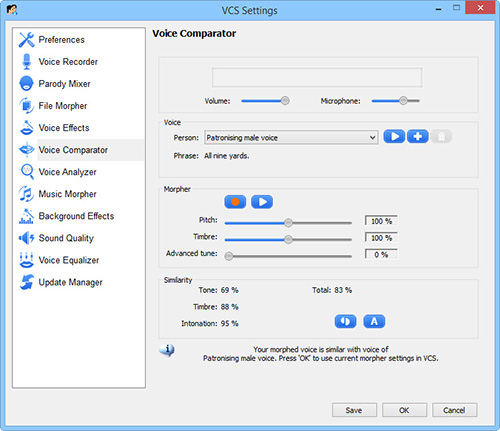This screenshot has width=500, height=431.
Task: Click the Timbre percentage input field
Action: (381, 238)
